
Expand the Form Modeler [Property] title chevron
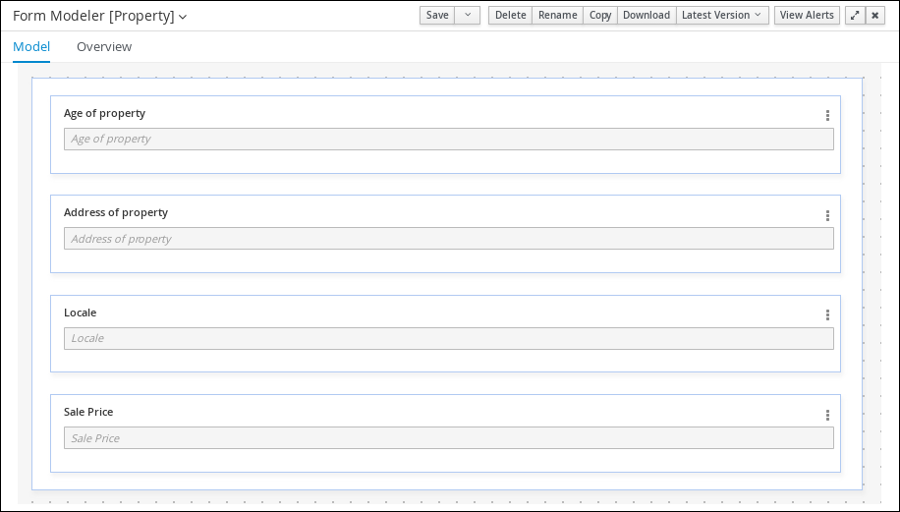(x=183, y=17)
